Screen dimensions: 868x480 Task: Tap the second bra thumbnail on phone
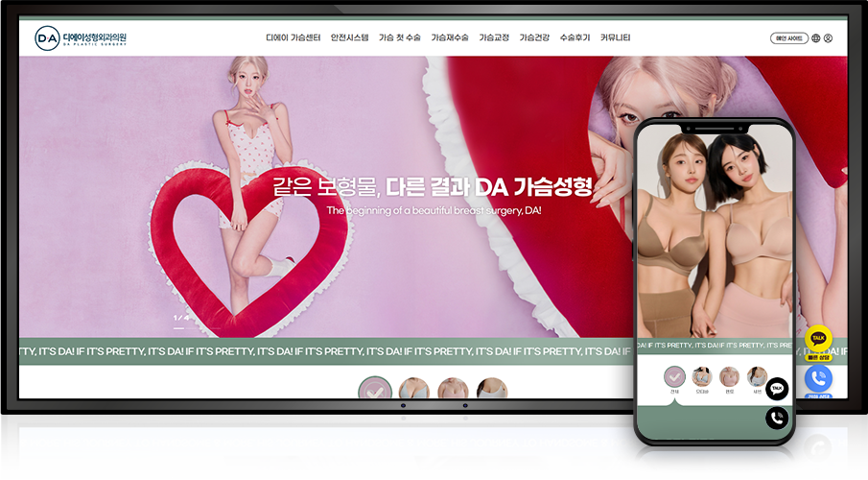(x=702, y=377)
